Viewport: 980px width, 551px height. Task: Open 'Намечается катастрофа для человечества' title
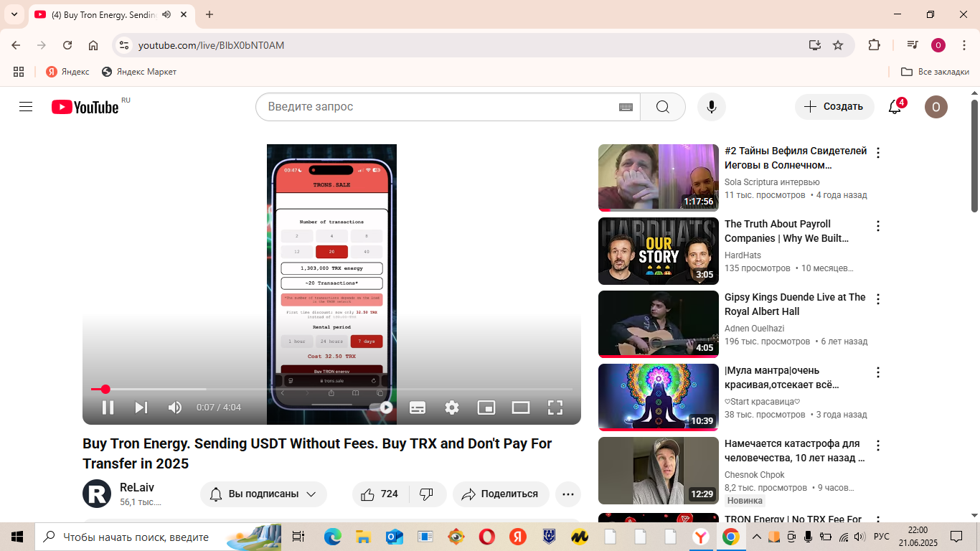click(795, 451)
